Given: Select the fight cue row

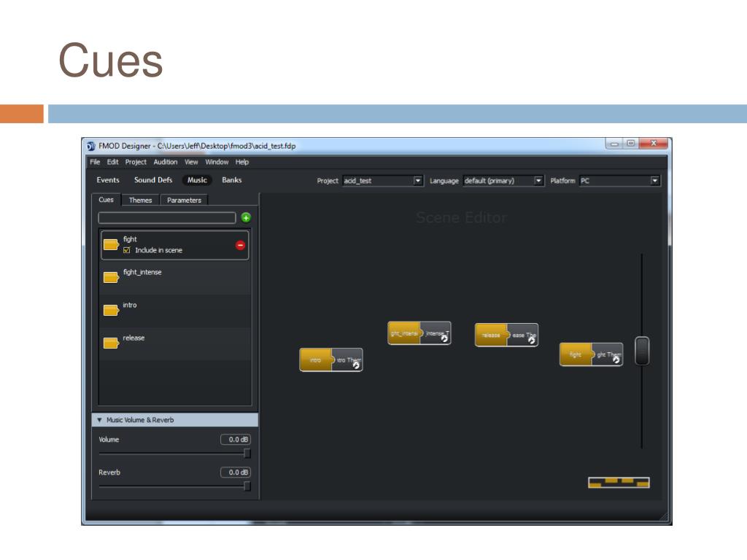Looking at the screenshot, I should click(175, 245).
